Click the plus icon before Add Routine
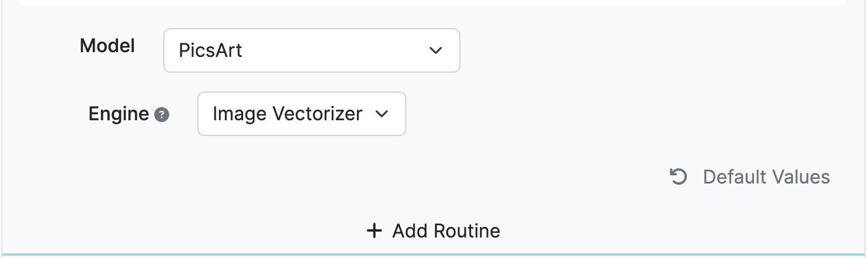This screenshot has height=258, width=868. pyautogui.click(x=374, y=231)
